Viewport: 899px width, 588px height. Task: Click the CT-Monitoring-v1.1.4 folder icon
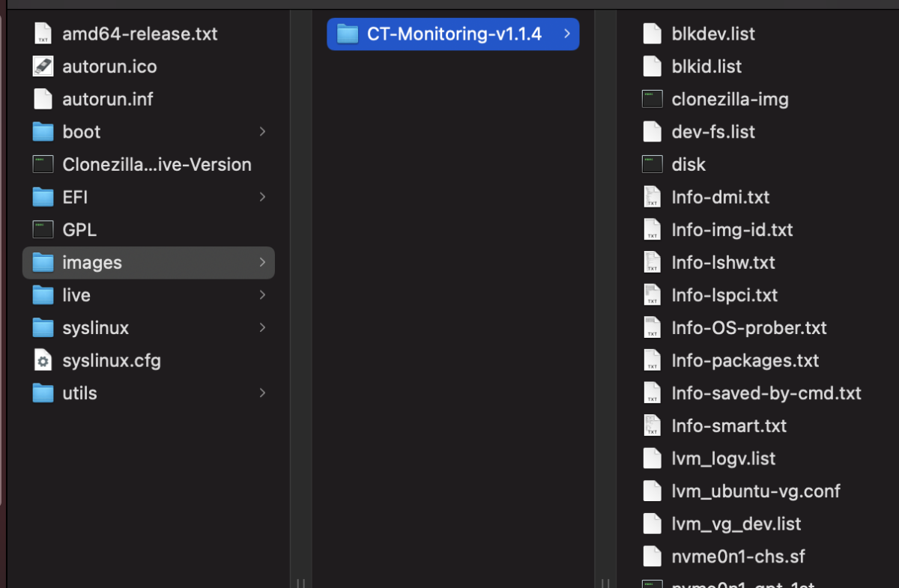tap(348, 34)
